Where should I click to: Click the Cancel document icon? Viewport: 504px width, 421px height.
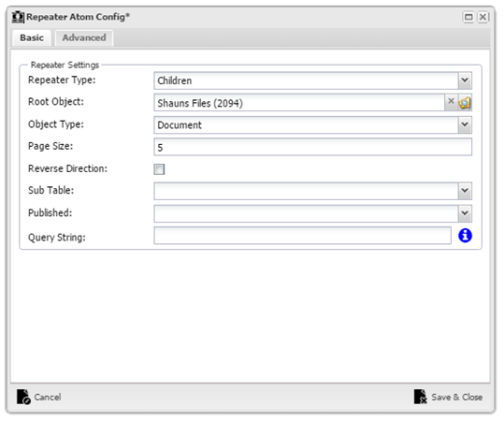(x=23, y=397)
